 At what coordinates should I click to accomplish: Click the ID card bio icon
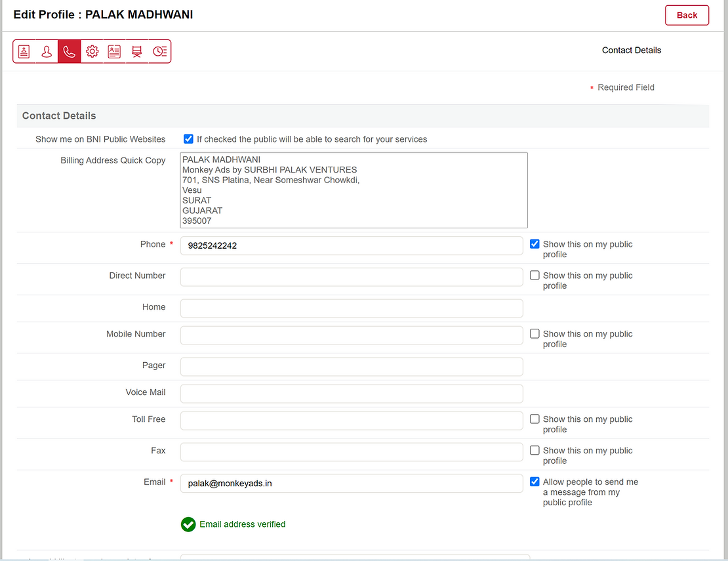point(114,52)
